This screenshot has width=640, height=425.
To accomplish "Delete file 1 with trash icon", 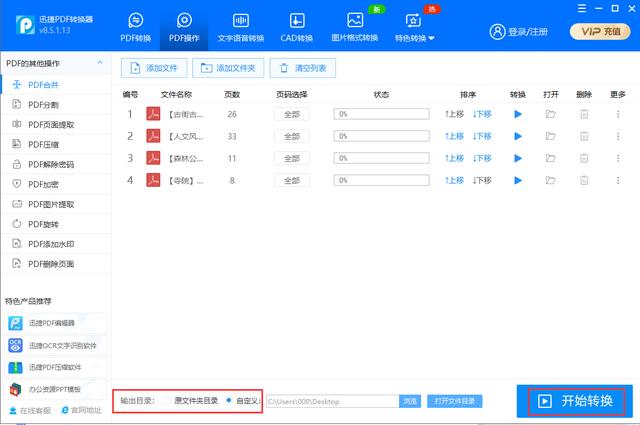I will 584,114.
